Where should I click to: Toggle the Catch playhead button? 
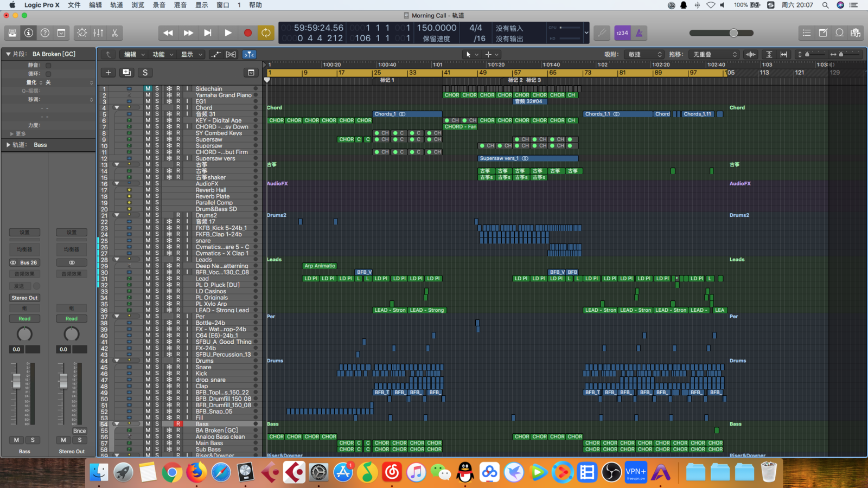click(x=249, y=54)
